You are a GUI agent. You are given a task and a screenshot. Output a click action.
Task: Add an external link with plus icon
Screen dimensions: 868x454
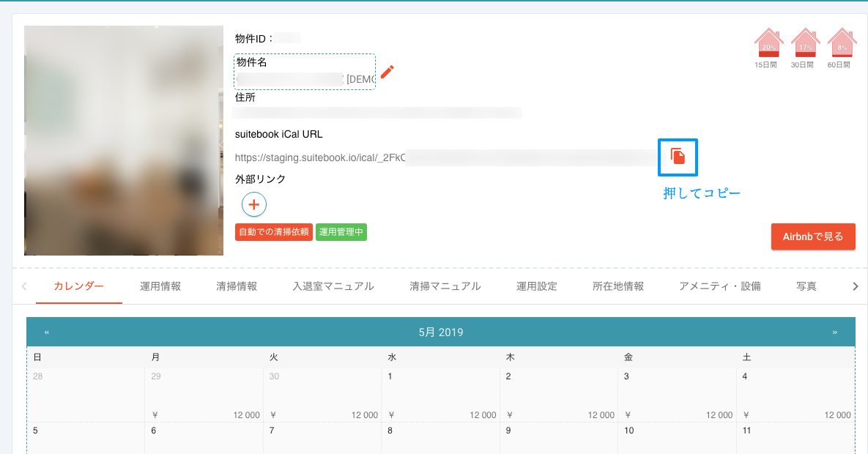pos(254,204)
